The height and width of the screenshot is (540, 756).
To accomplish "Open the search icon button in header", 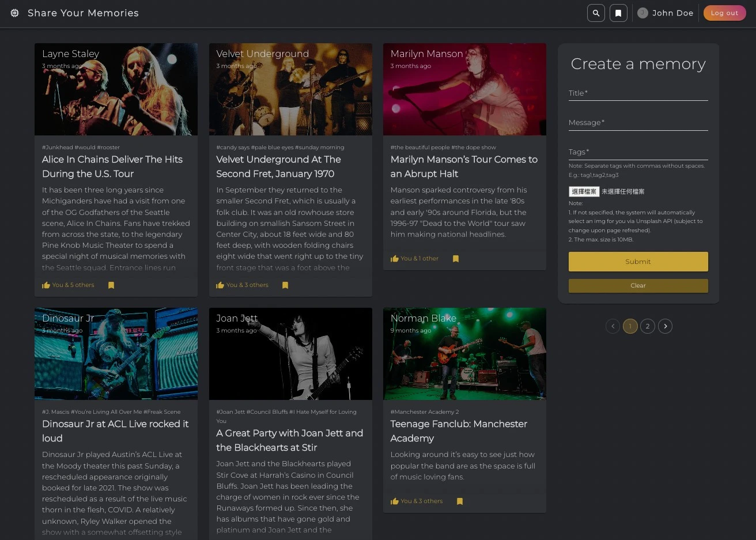I will click(596, 13).
